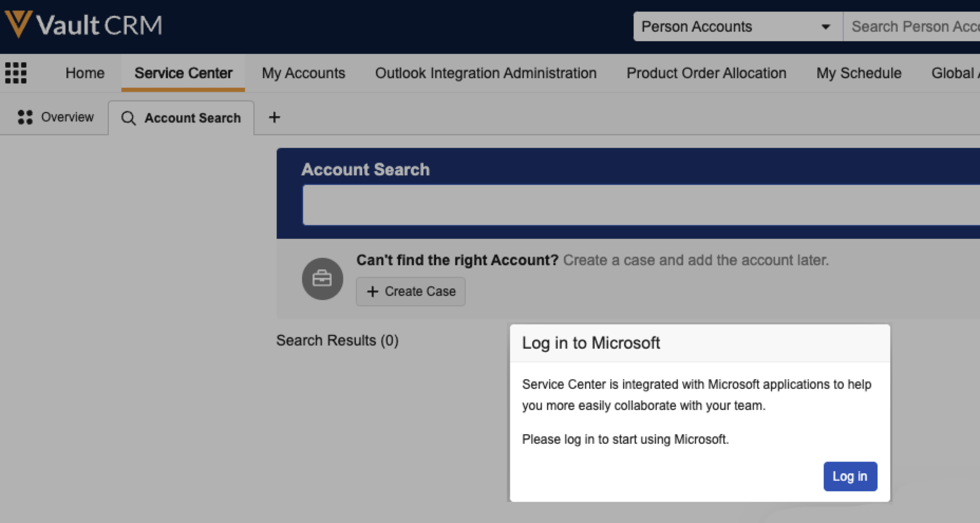Switch to Product Order Allocation tab
Image resolution: width=980 pixels, height=523 pixels.
706,73
